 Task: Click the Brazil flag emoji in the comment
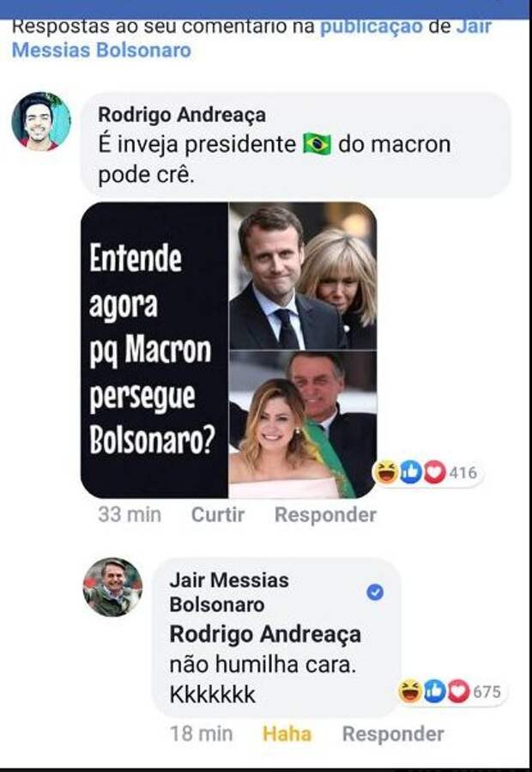[317, 144]
